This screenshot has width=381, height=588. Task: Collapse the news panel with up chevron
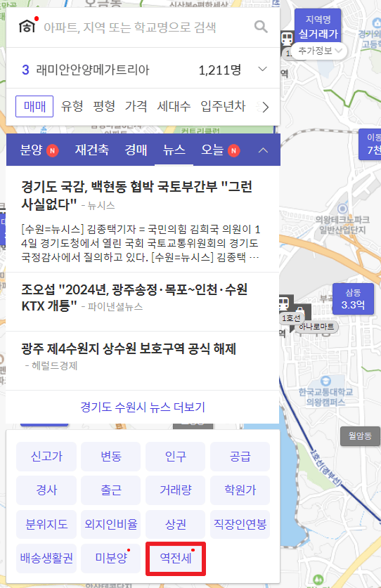(263, 150)
